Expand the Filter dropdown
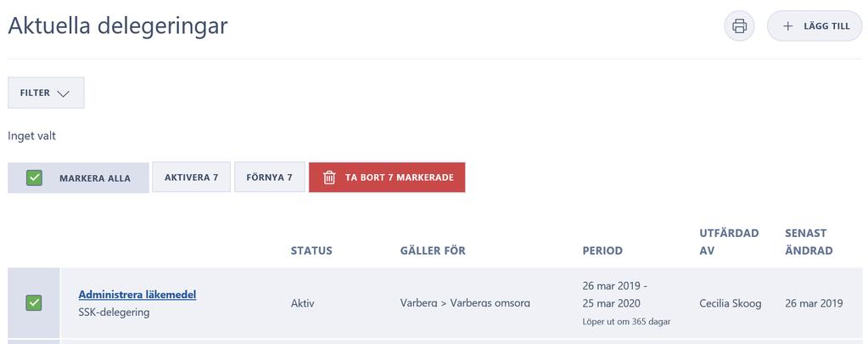 point(46,93)
